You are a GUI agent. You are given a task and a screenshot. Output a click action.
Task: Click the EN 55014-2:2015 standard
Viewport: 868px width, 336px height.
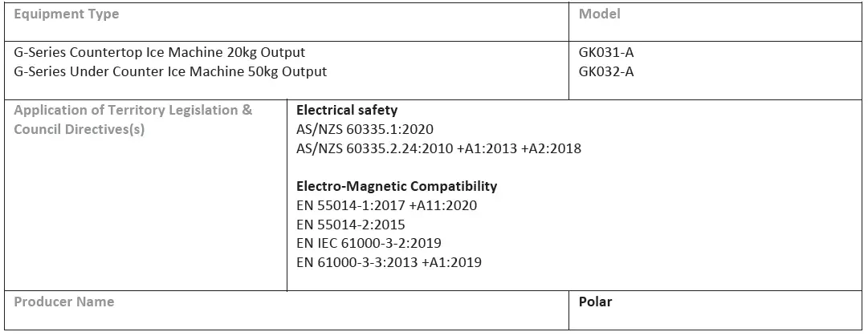point(351,225)
